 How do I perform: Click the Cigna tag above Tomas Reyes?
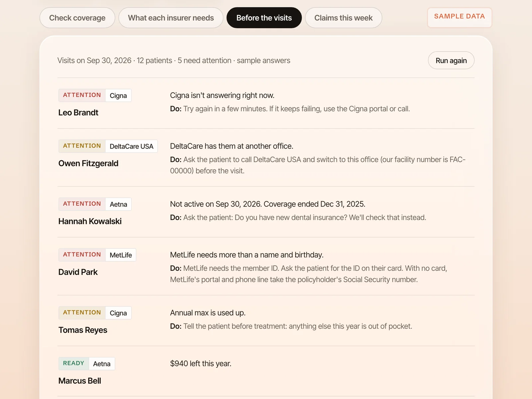118,313
